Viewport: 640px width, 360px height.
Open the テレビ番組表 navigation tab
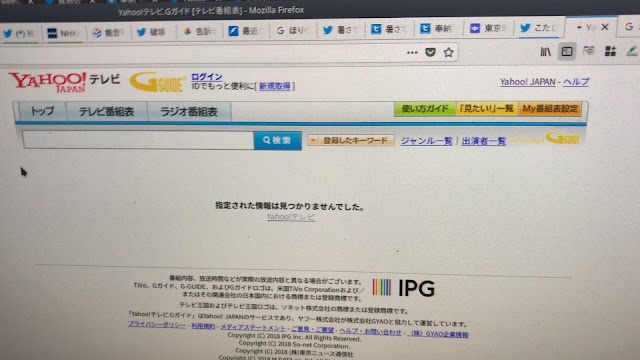107,111
